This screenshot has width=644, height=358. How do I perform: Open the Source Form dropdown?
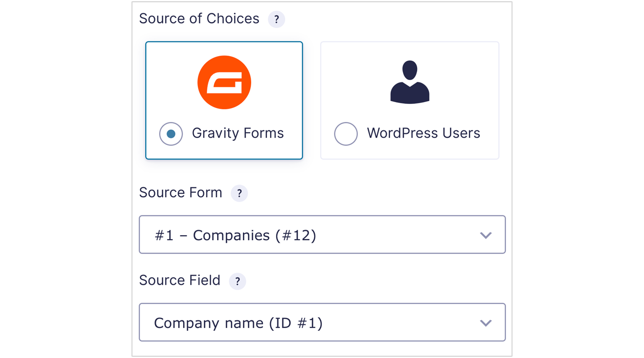(322, 235)
